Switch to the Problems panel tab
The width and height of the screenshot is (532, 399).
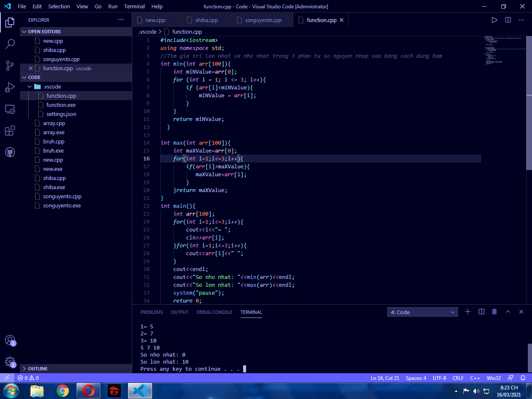coord(152,312)
